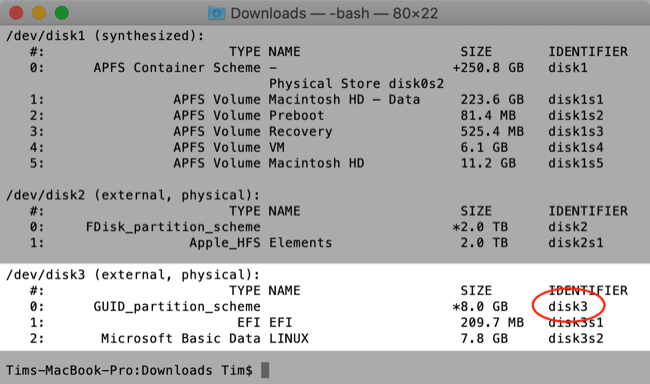Click the 'Preboot' volume name

click(296, 115)
